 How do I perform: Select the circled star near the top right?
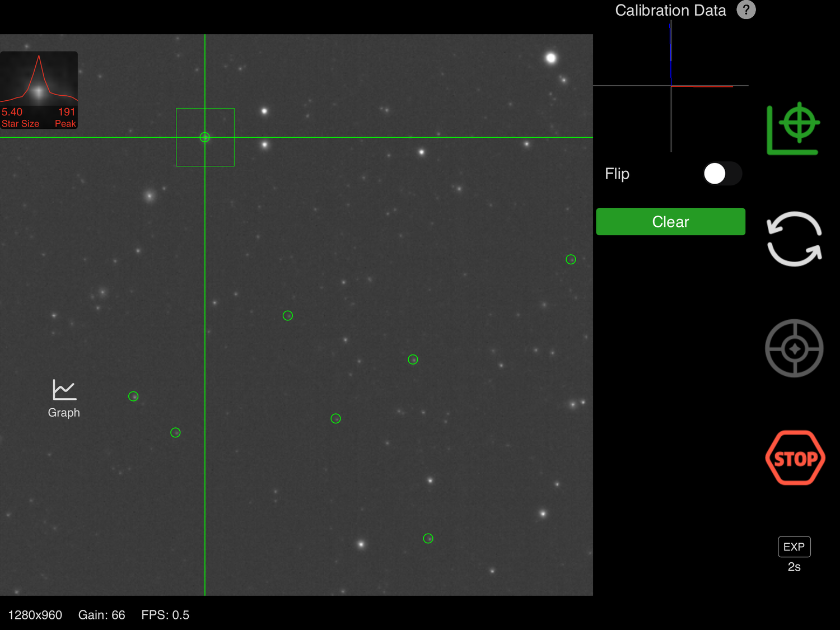pos(571,259)
